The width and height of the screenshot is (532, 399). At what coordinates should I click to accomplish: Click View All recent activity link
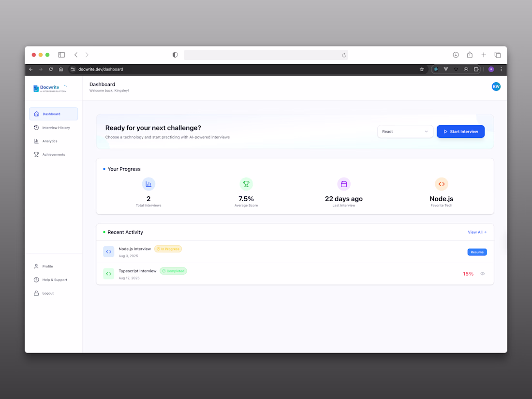(477, 232)
